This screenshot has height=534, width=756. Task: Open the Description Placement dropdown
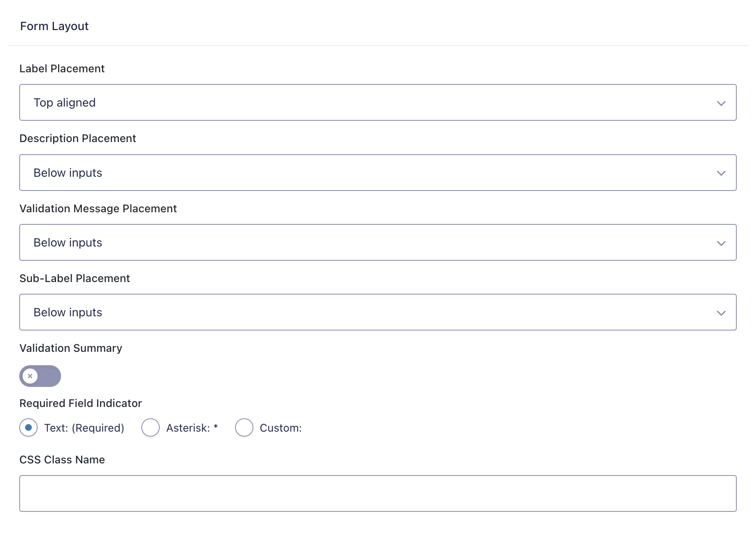click(368, 173)
